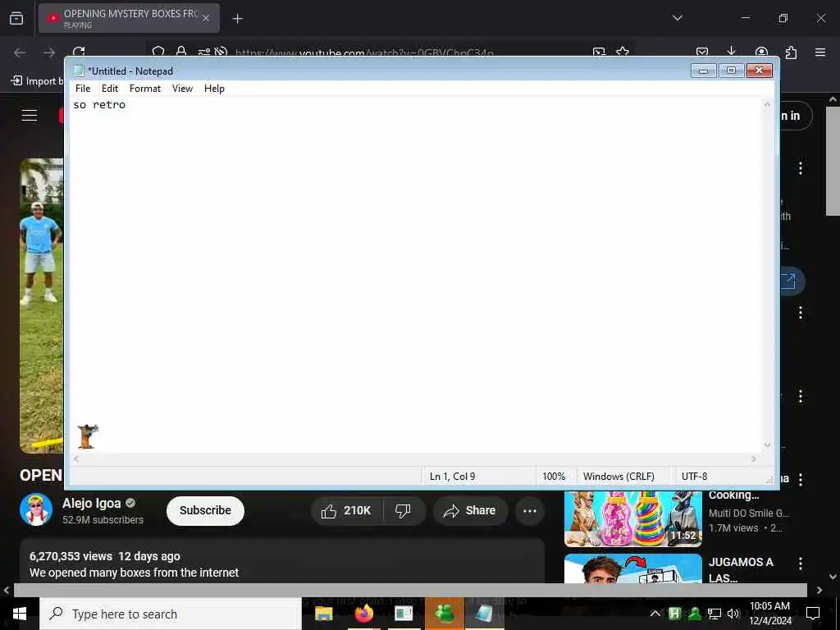Expand the list all tabs chevron

coord(677,18)
